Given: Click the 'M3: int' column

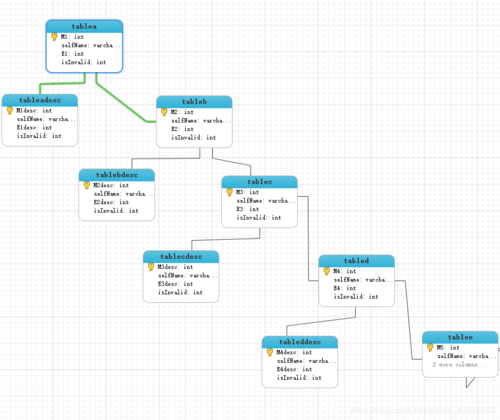Looking at the screenshot, I should pyautogui.click(x=247, y=192).
